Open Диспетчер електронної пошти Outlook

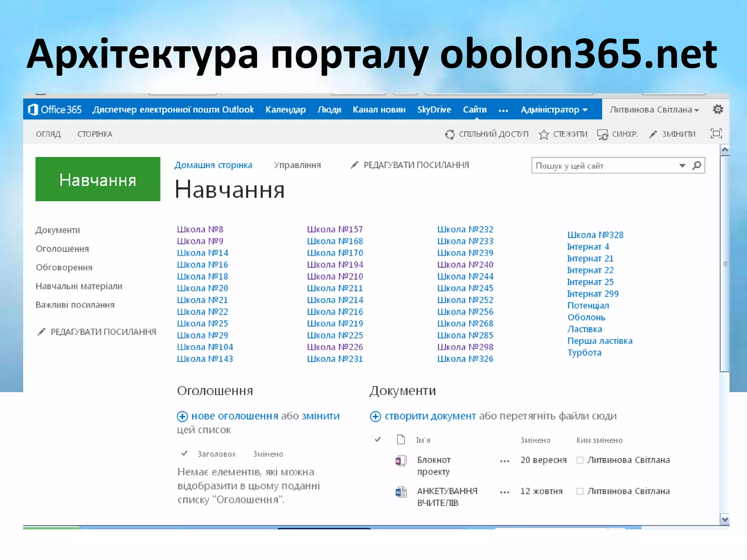click(x=173, y=110)
